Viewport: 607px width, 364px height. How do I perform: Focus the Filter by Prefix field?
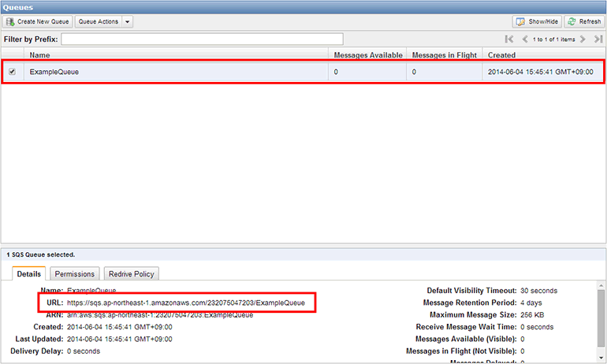click(203, 39)
